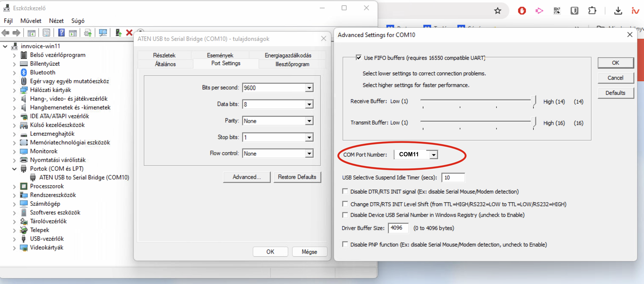Screen dimensions: 644x284
Task: Click the browser downloads arrow icon
Action: tap(618, 11)
